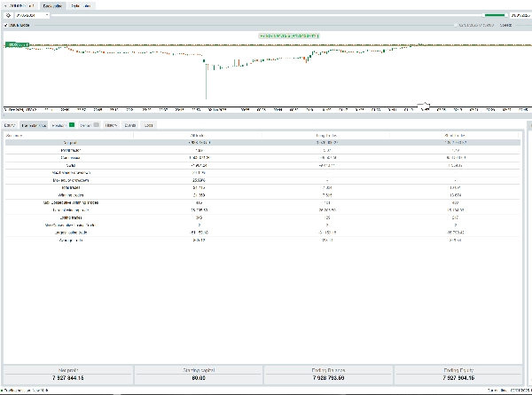Viewport: 532px width, 395px height.
Task: Select the Trade Statistics tab
Action: click(33, 125)
